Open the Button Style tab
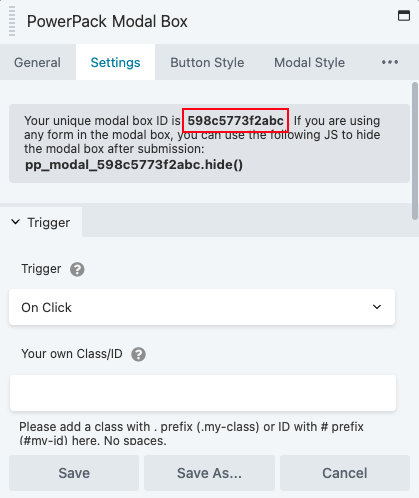This screenshot has width=419, height=498. pos(207,62)
